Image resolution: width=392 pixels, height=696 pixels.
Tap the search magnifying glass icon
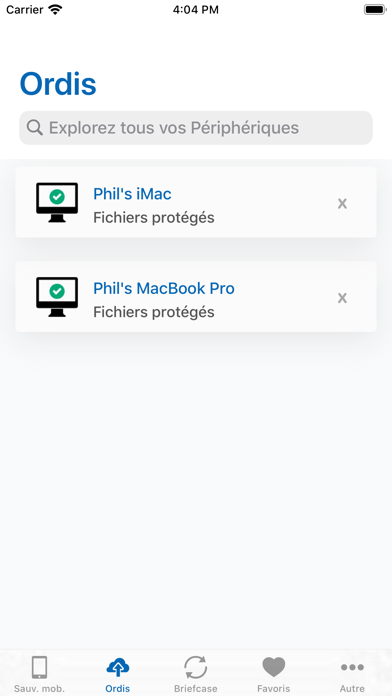[35, 128]
